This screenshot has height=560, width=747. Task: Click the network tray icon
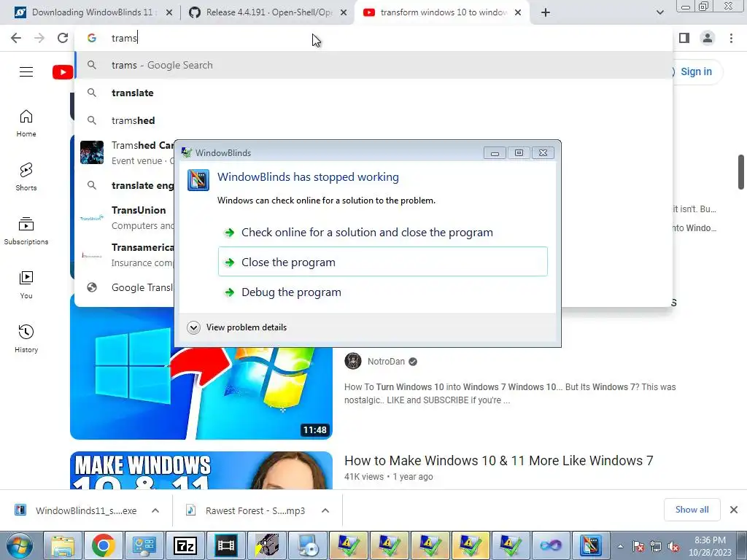[x=656, y=547]
